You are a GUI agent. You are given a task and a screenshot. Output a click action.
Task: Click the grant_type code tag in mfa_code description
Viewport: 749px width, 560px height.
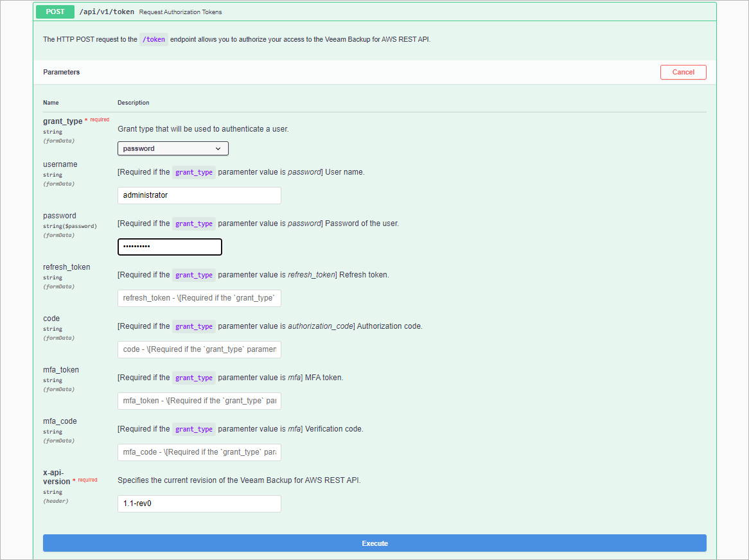click(194, 429)
